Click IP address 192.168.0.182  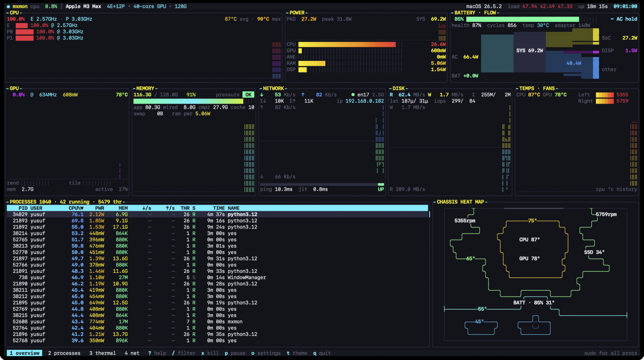click(365, 101)
